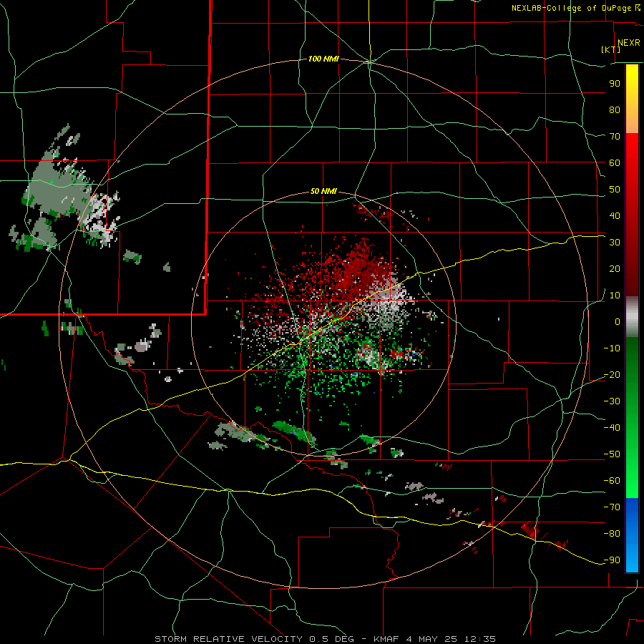Click the -20 value on velocity scale

[612, 375]
